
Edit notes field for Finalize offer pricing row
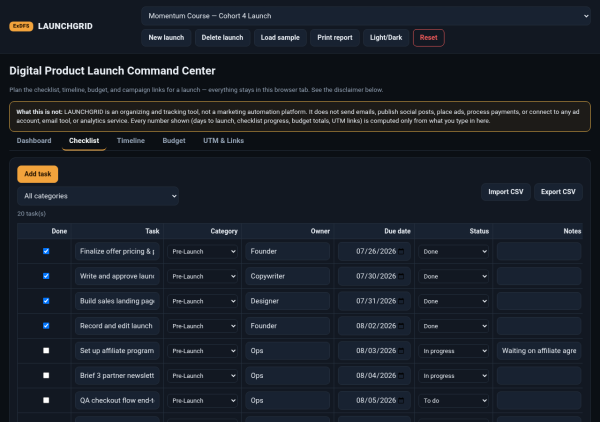539,251
